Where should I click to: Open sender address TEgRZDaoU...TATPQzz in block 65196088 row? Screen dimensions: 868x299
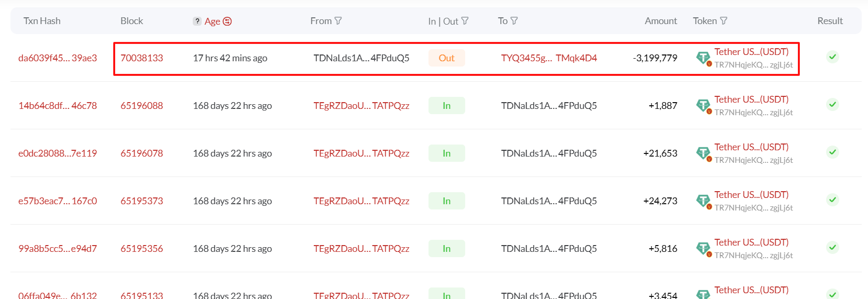[x=361, y=106]
